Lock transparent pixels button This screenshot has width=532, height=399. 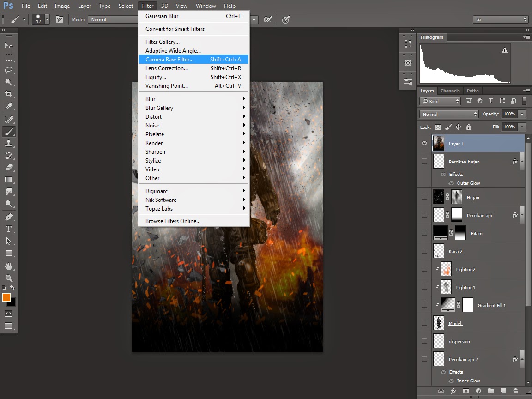click(438, 127)
